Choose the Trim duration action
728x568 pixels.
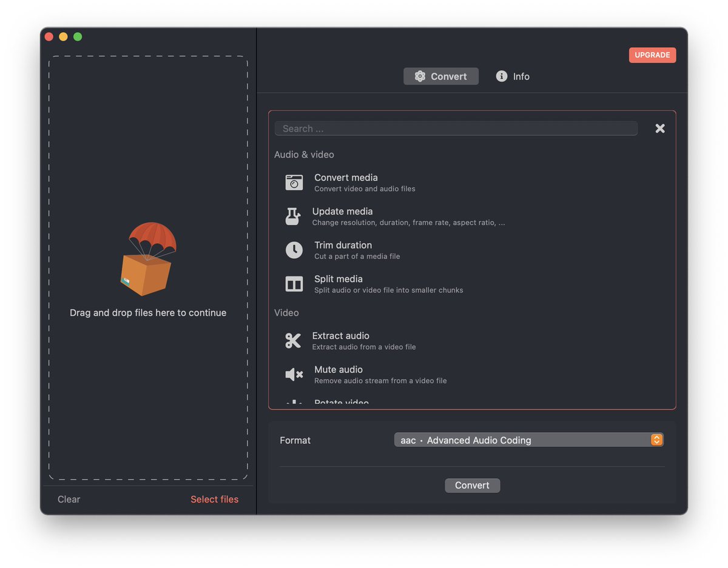472,250
